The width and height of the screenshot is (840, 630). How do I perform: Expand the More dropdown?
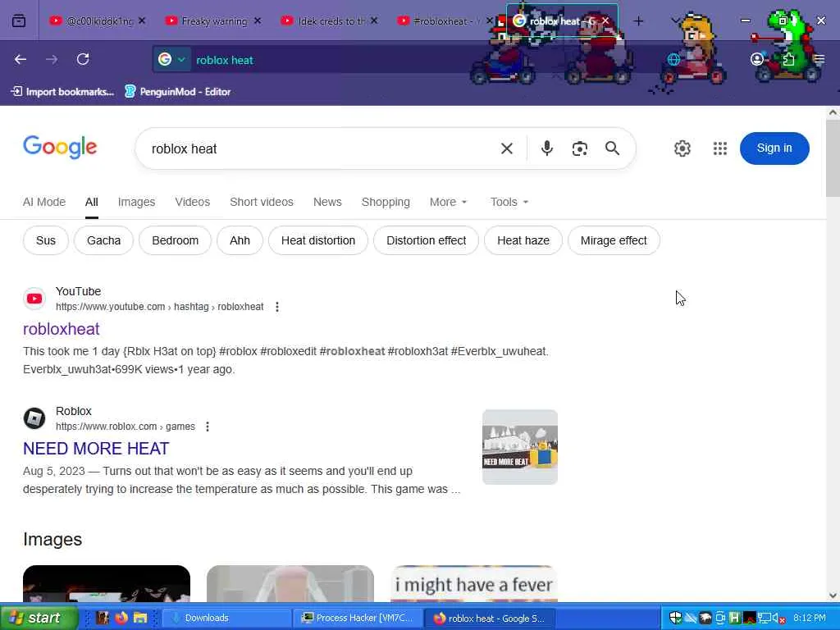tap(449, 202)
